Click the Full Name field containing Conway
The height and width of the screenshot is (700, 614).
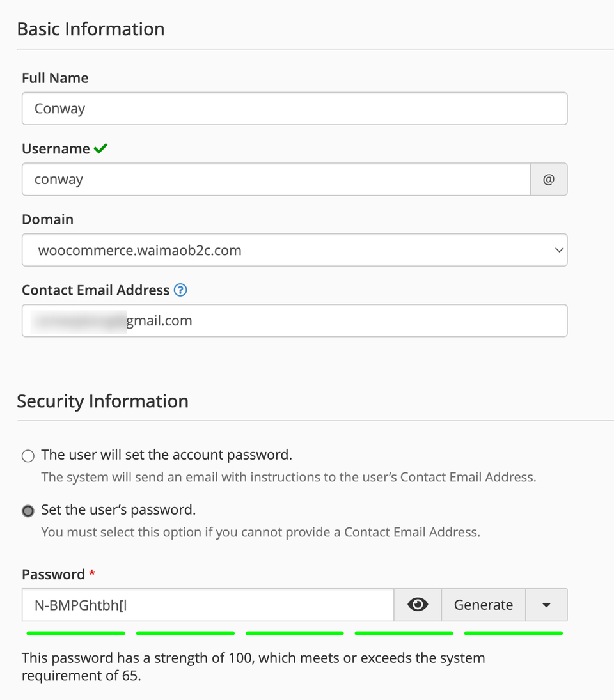tap(295, 109)
